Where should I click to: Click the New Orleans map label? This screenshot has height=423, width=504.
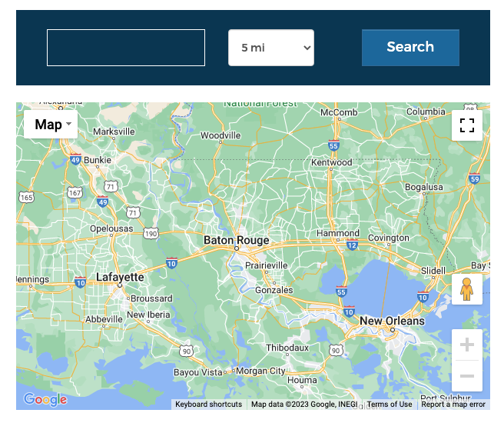tap(392, 321)
